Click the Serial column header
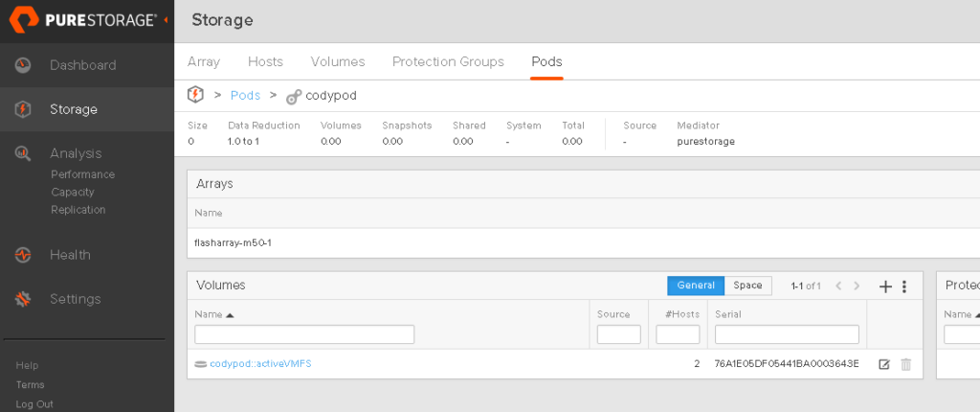The image size is (980, 412). [728, 314]
